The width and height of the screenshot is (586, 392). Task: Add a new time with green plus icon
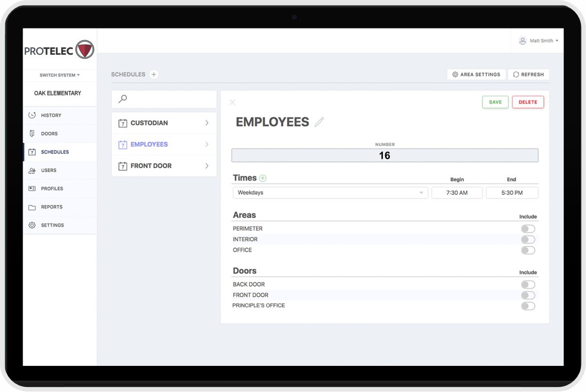coord(263,178)
